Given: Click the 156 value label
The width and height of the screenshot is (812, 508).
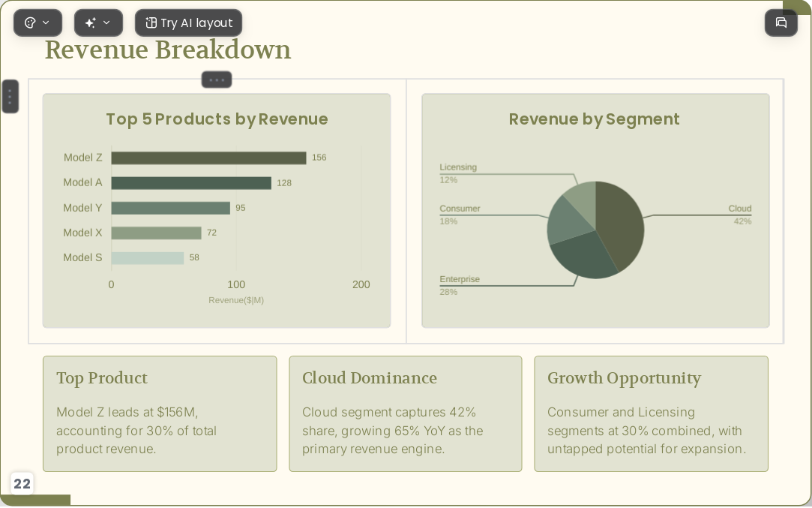Looking at the screenshot, I should 319,158.
